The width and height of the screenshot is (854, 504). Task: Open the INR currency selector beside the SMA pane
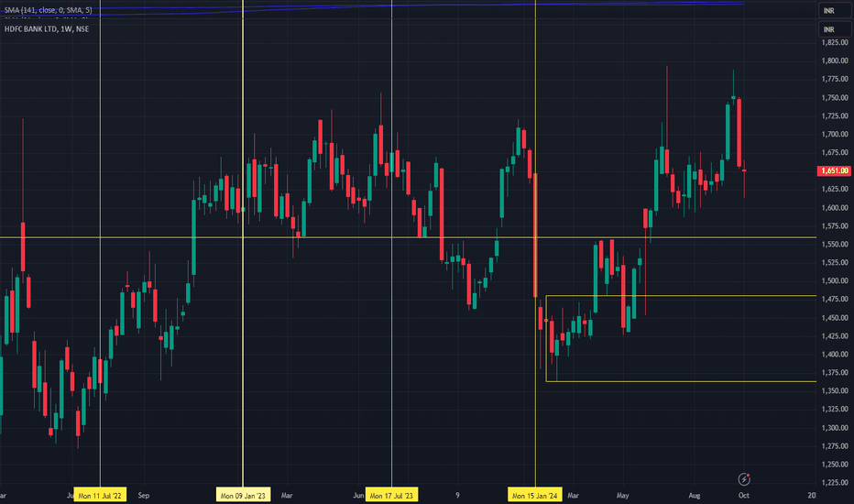pos(835,10)
